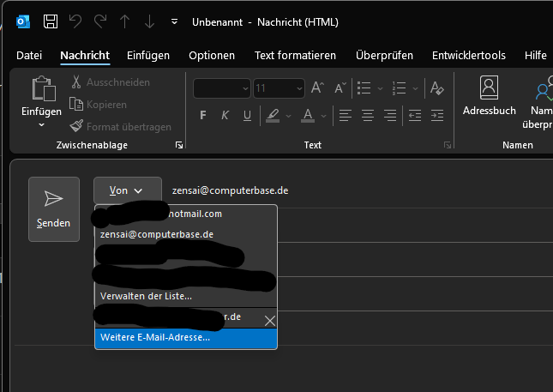The image size is (553, 392).
Task: Apply bulleted list
Action: pyautogui.click(x=364, y=87)
